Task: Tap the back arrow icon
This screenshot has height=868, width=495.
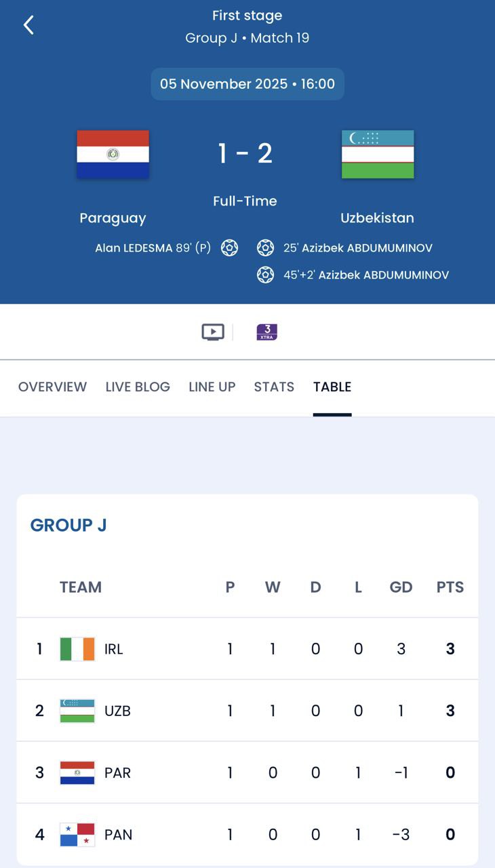Action: [x=28, y=26]
